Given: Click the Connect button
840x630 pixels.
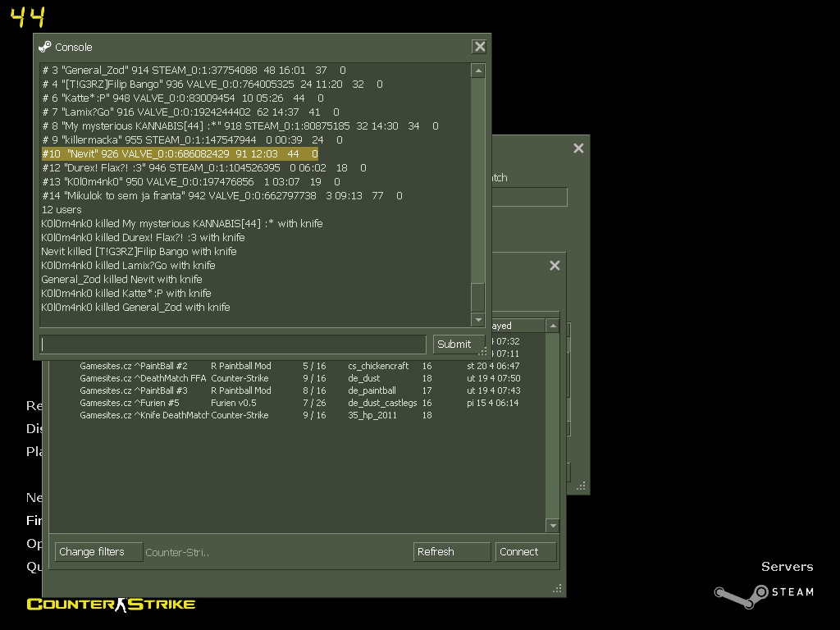Looking at the screenshot, I should (x=526, y=552).
